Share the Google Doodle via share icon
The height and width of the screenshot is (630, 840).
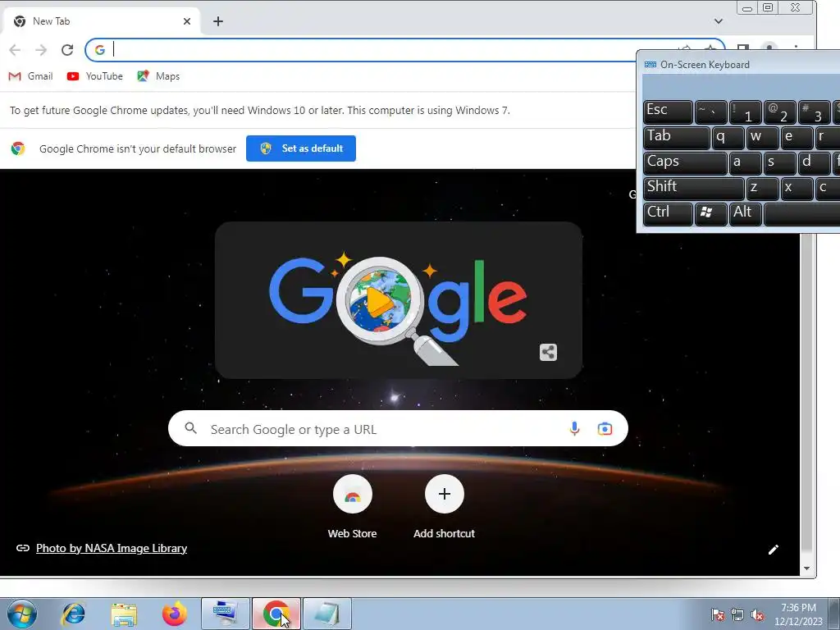548,352
